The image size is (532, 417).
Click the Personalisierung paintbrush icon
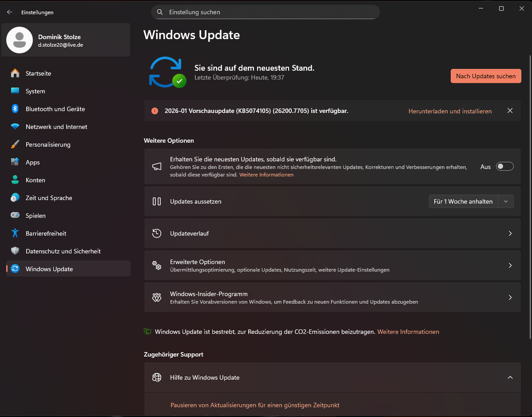point(15,144)
